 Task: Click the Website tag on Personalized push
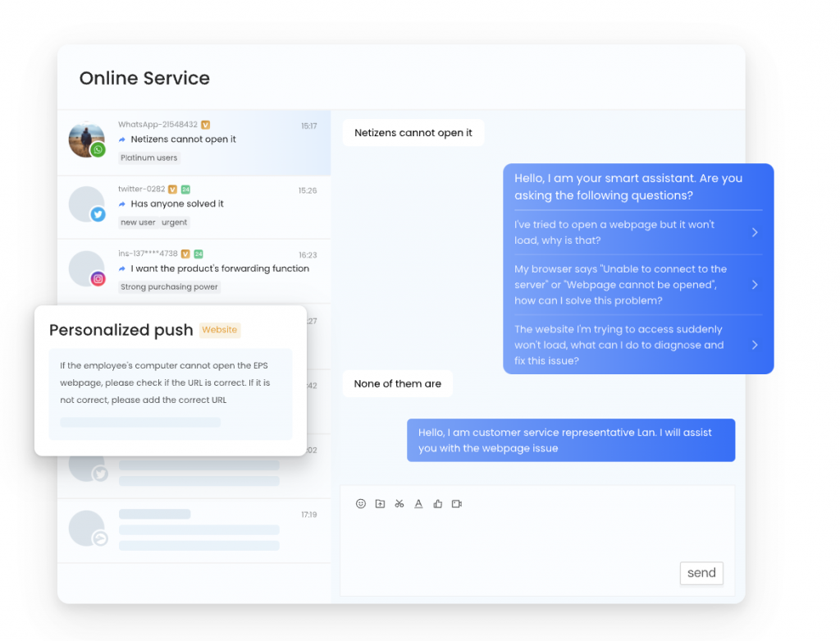(220, 330)
